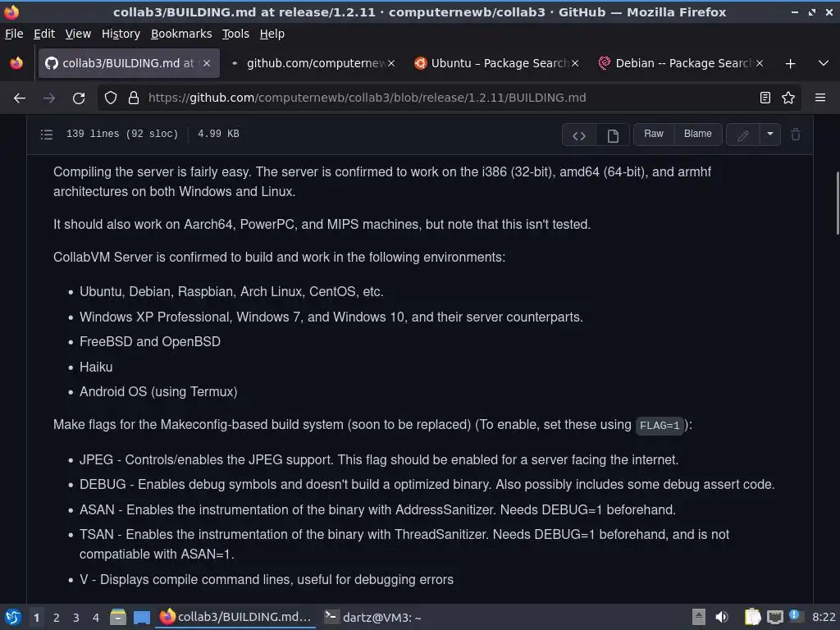
Task: Switch to Ubuntu Package Search tab
Action: [x=497, y=63]
